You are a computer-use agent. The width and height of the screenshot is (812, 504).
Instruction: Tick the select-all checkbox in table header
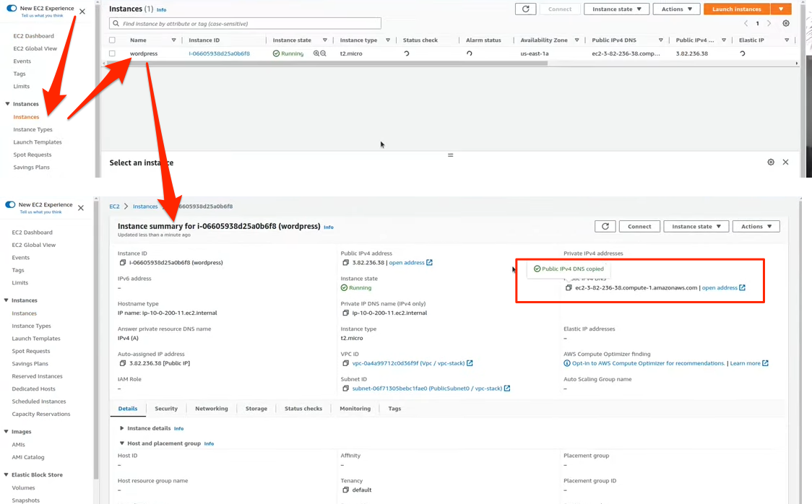[112, 40]
